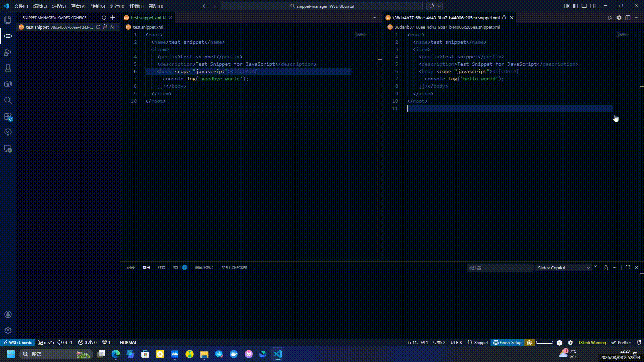This screenshot has height=362, width=644.
Task: Open the Slidev Copilot output channel dropdown
Action: (x=563, y=268)
